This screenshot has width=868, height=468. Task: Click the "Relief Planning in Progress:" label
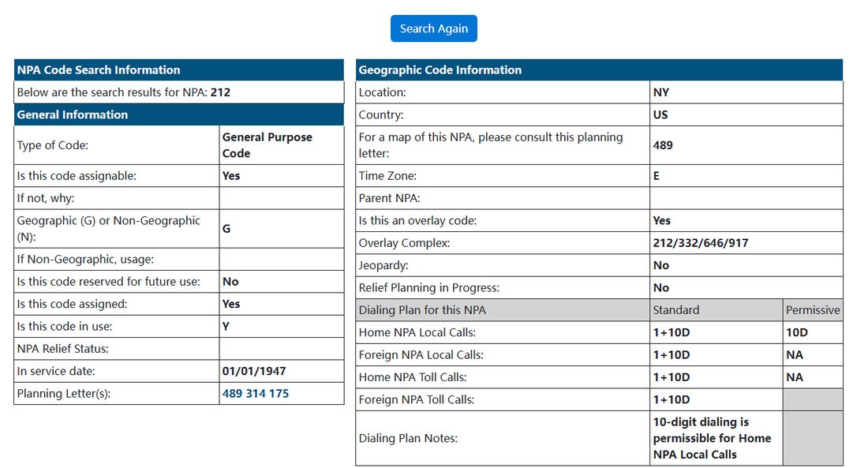(429, 287)
